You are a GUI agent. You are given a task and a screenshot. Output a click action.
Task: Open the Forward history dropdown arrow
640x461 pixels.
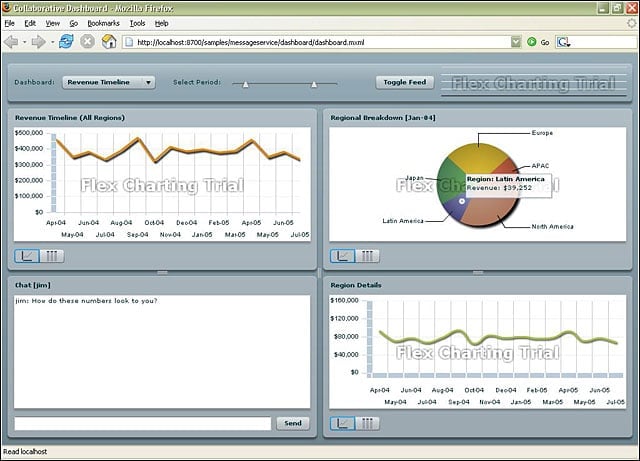(52, 42)
